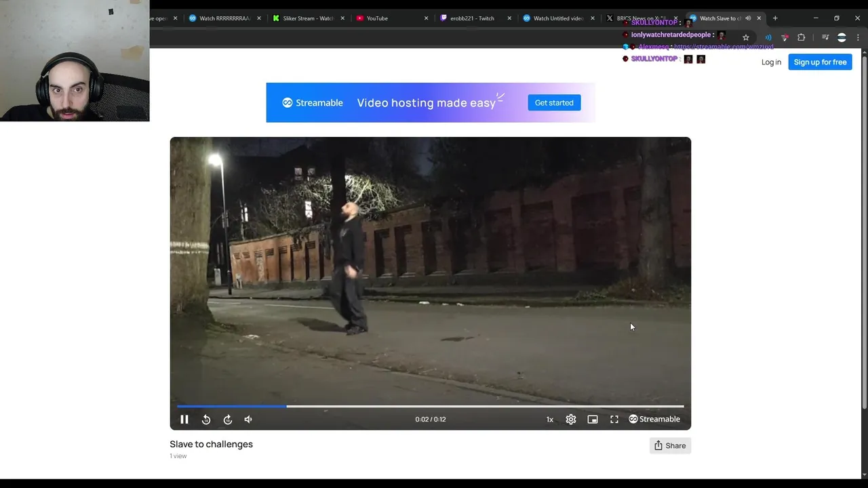
Task: Click Sign up for free button
Action: [x=820, y=62]
